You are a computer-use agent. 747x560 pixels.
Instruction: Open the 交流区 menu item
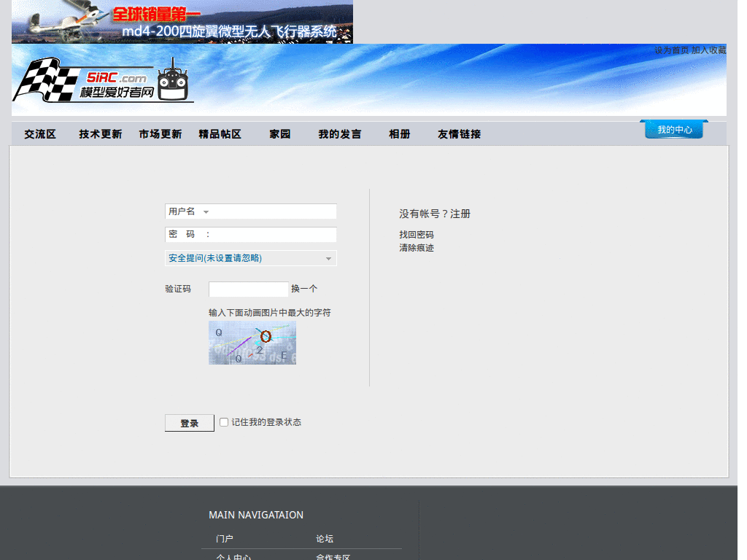[x=40, y=134]
